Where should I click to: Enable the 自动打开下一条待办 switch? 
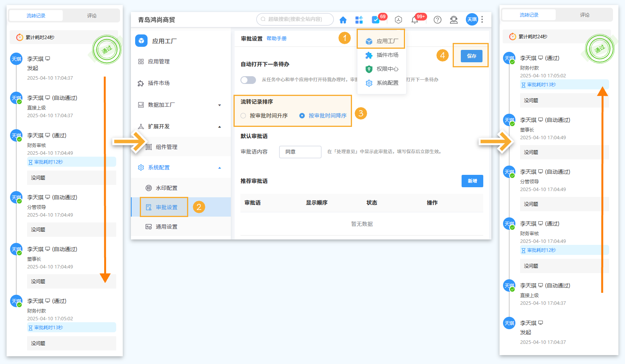pos(248,80)
